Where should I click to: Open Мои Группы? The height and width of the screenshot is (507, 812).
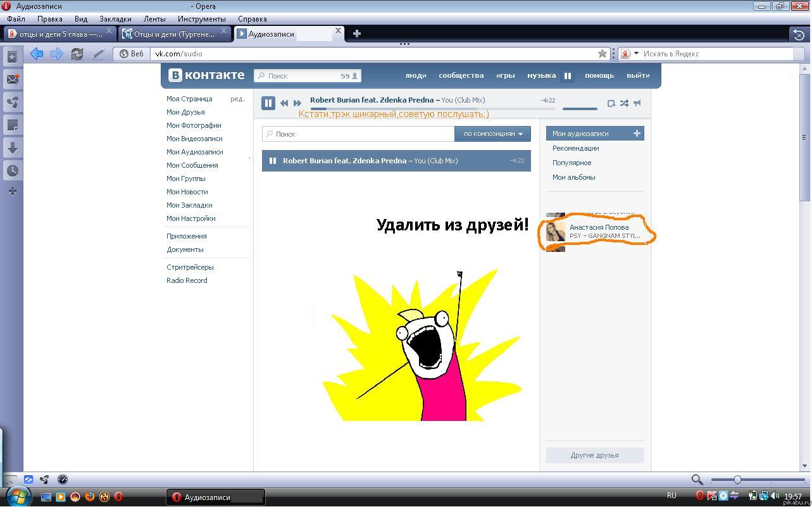(x=185, y=178)
